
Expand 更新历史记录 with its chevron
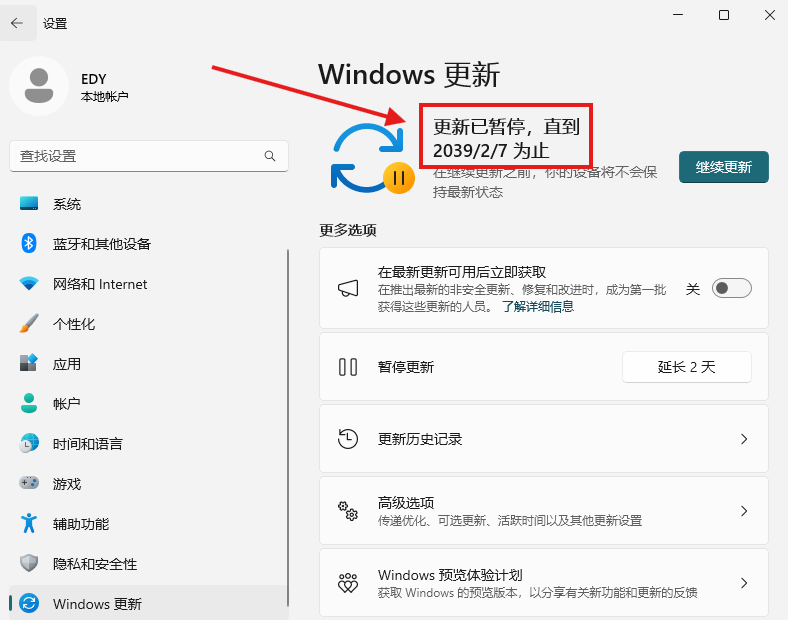(x=744, y=439)
